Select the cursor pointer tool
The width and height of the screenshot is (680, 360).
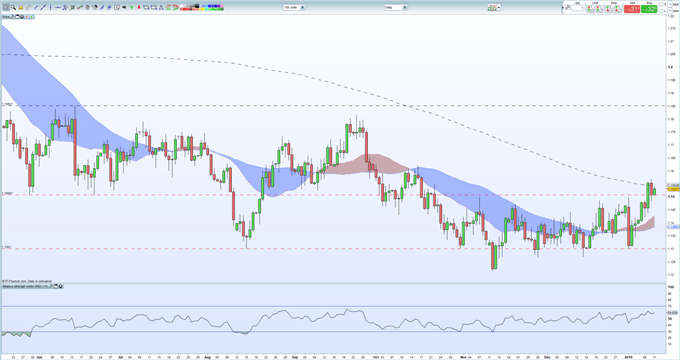pos(6,7)
